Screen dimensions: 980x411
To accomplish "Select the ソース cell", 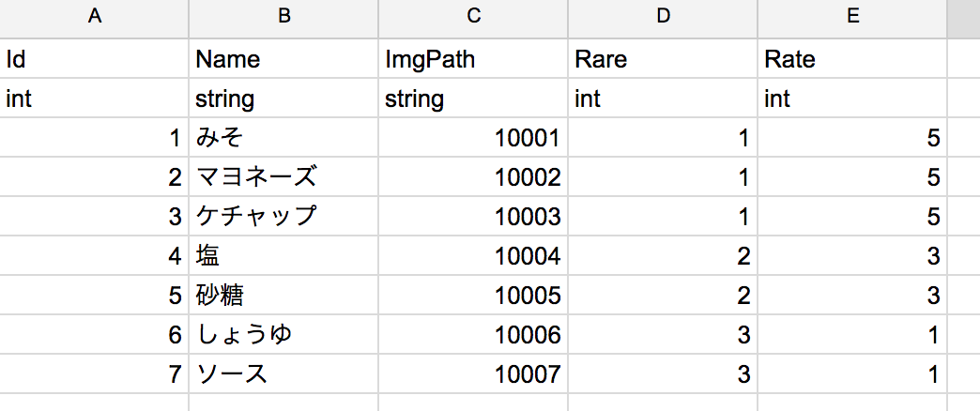I will (x=283, y=374).
